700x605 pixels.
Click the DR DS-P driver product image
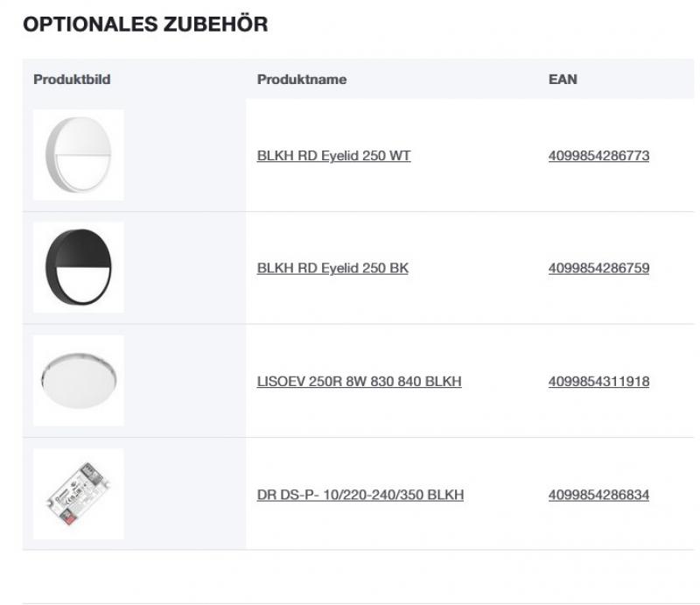coord(79,493)
